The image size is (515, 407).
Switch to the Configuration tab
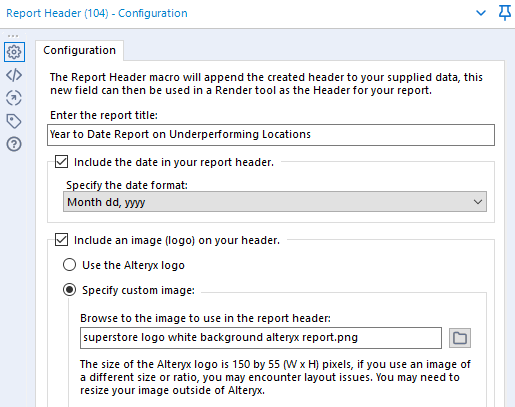pos(79,50)
